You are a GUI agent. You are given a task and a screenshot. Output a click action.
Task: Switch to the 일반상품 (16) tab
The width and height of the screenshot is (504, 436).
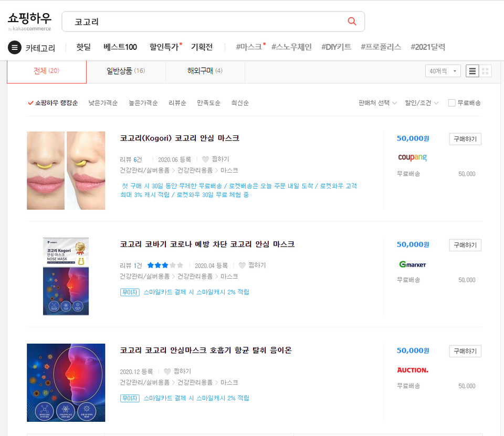[x=125, y=71]
